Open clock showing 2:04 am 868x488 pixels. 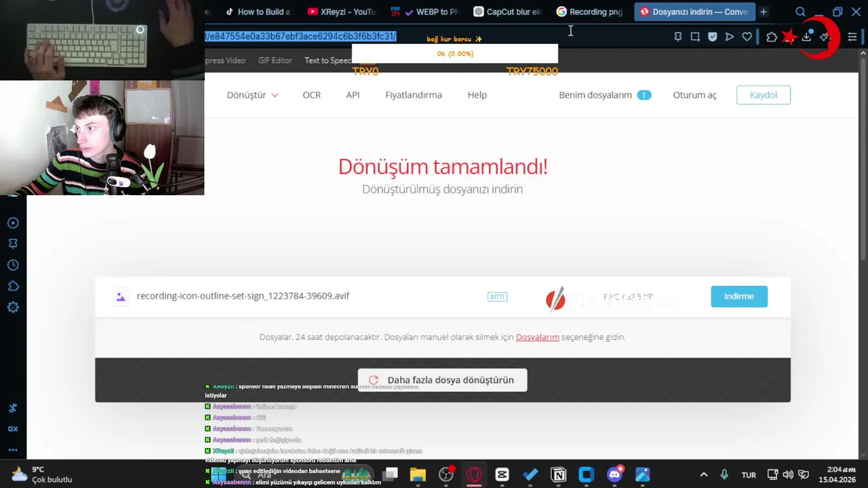point(837,474)
